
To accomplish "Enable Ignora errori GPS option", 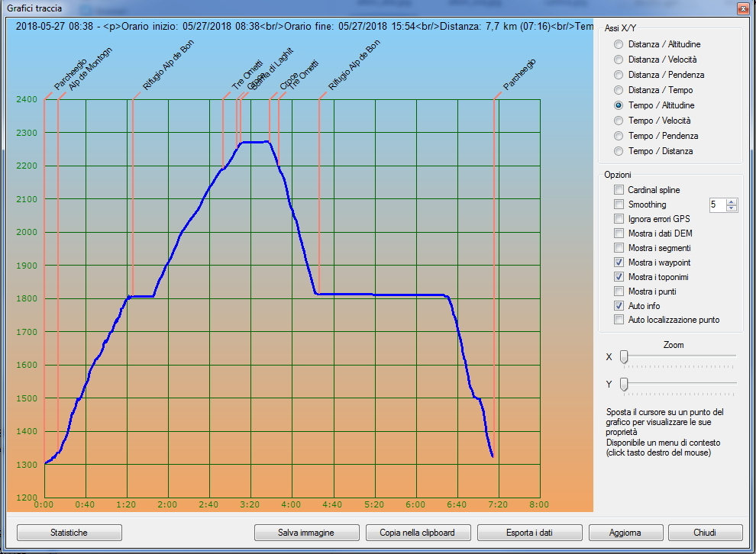I will [x=619, y=219].
